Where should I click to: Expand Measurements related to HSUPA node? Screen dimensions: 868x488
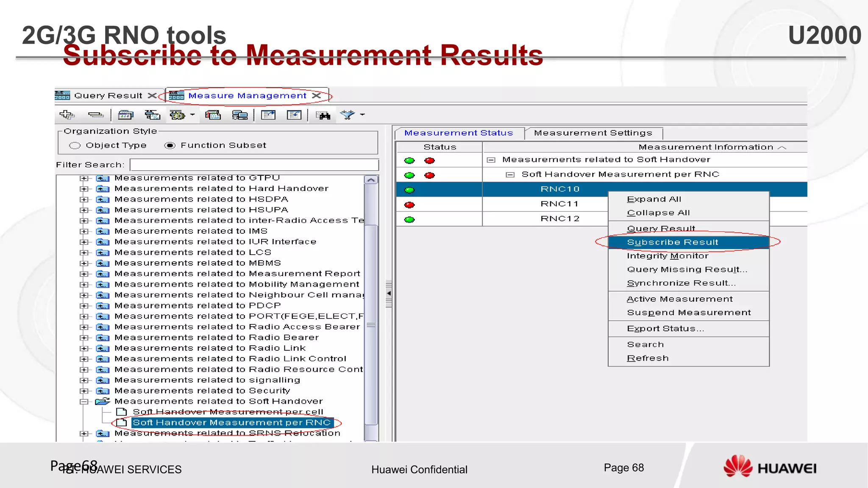pyautogui.click(x=84, y=210)
